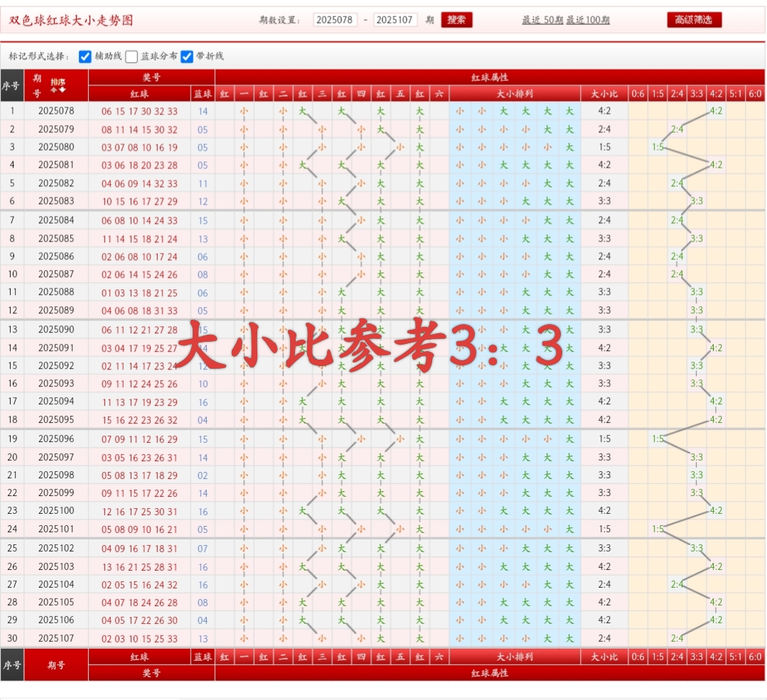This screenshot has height=700, width=767.
Task: Click the start period input showing 2025078
Action: tap(335, 19)
